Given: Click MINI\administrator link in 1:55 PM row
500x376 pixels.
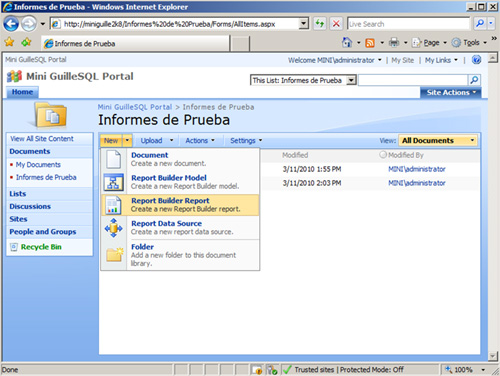Looking at the screenshot, I should coord(417,169).
